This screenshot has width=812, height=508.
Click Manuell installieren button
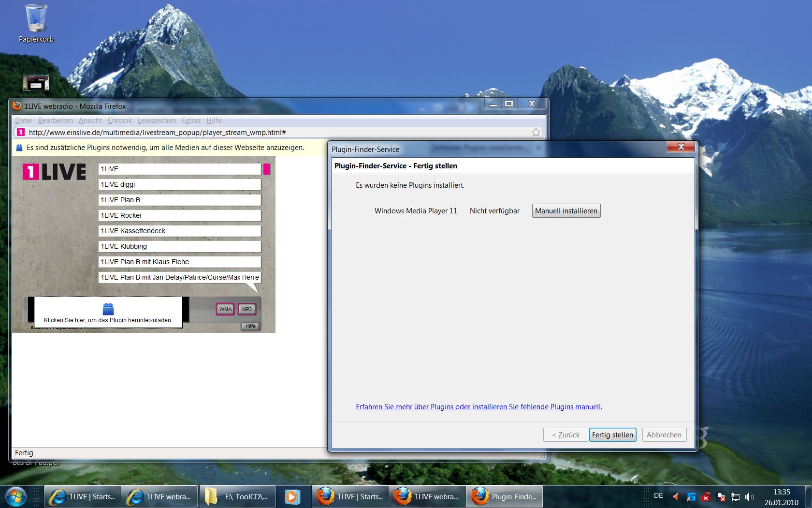point(566,211)
